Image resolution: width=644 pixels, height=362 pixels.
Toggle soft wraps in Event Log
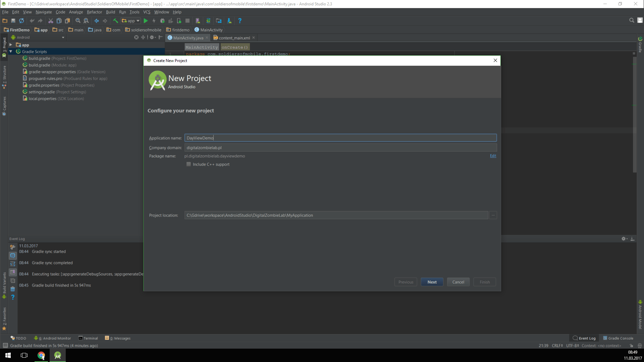coord(12,264)
